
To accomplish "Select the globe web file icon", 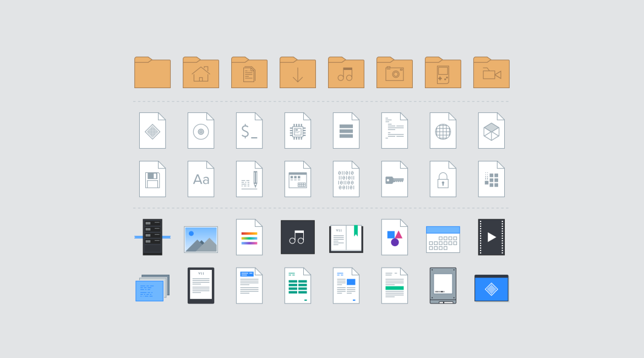I will click(x=443, y=131).
